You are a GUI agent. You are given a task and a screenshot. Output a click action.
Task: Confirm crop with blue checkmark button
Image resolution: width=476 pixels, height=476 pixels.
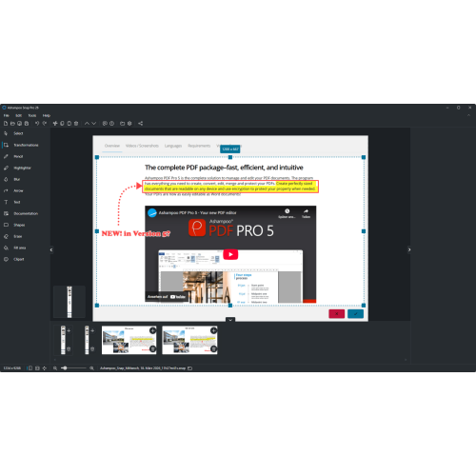tap(355, 314)
